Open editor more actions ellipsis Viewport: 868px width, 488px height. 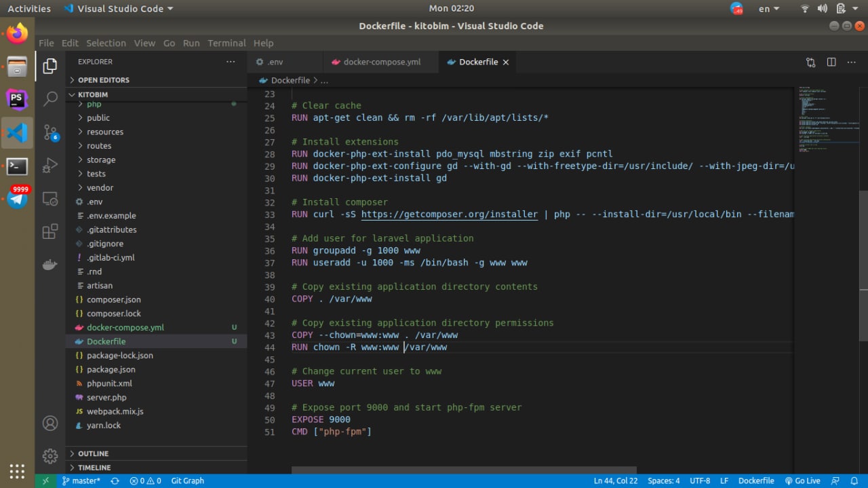click(852, 62)
